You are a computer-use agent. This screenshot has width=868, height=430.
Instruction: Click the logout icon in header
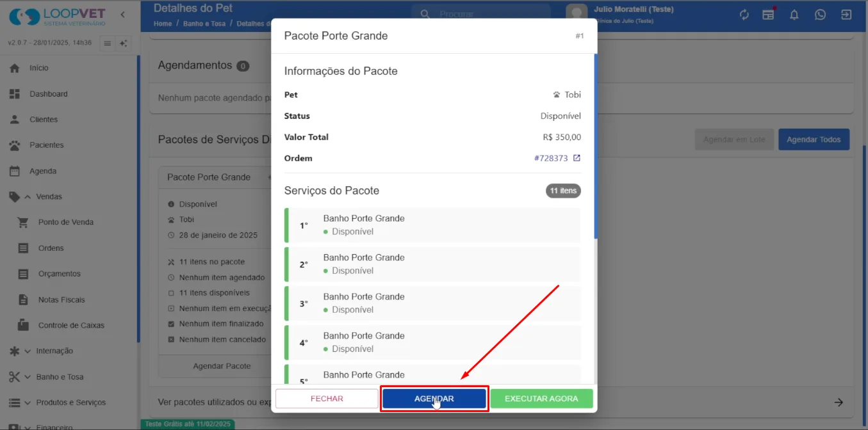pos(846,15)
